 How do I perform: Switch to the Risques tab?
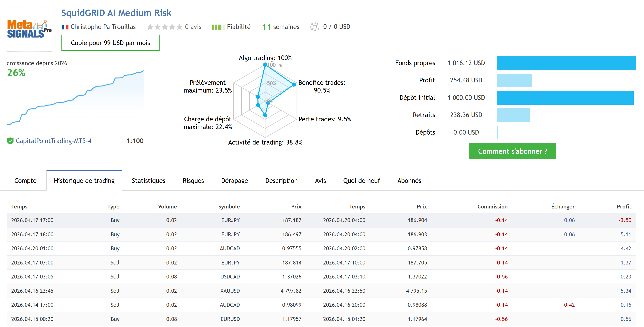pos(193,181)
